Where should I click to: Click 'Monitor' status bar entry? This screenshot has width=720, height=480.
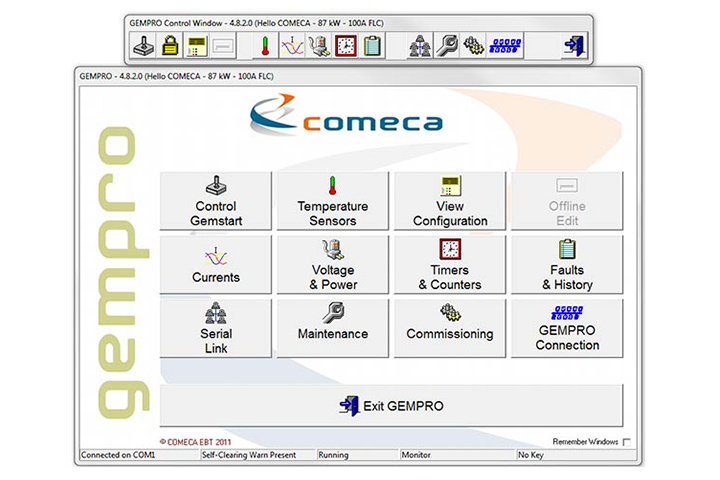click(x=416, y=455)
